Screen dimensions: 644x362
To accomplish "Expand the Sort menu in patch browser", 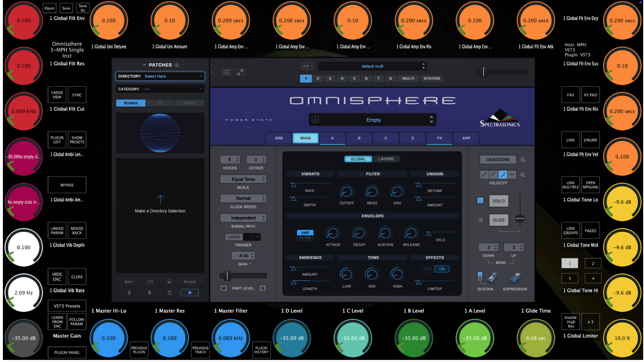I will (x=130, y=282).
